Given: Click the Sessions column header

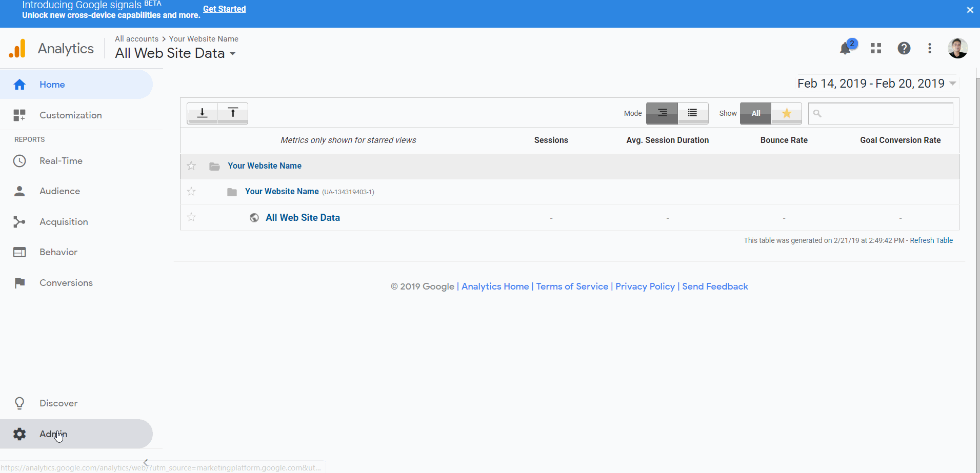Looking at the screenshot, I should 551,140.
